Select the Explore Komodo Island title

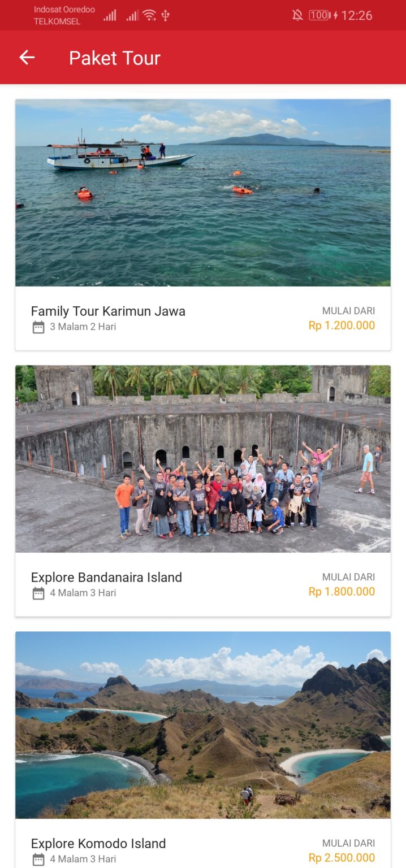[98, 844]
